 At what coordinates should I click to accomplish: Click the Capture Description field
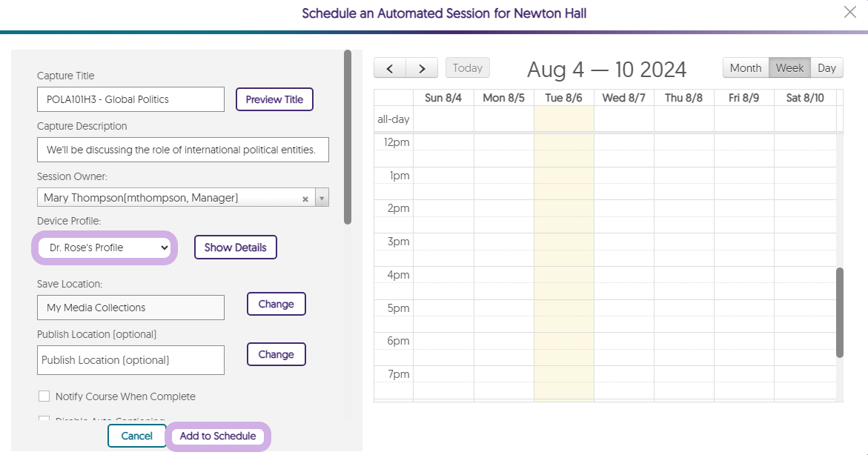click(x=182, y=150)
